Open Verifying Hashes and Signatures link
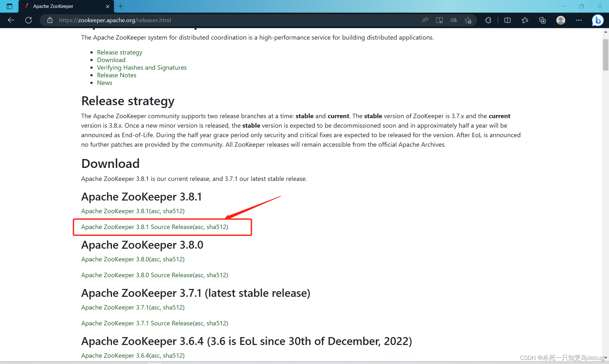609x364 pixels. (x=142, y=67)
